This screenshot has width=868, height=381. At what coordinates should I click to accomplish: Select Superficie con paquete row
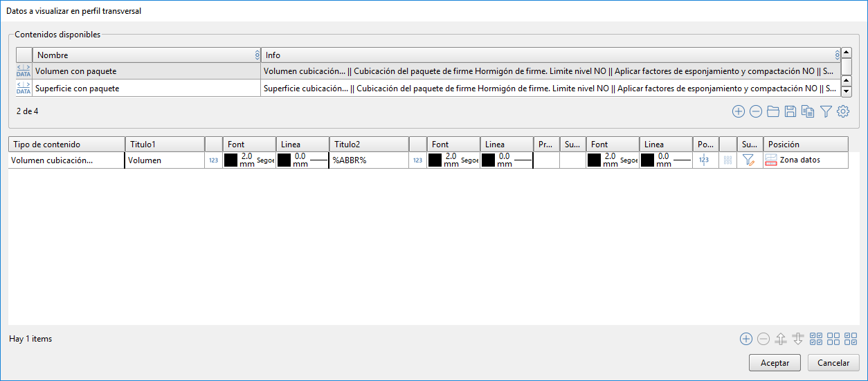point(428,89)
